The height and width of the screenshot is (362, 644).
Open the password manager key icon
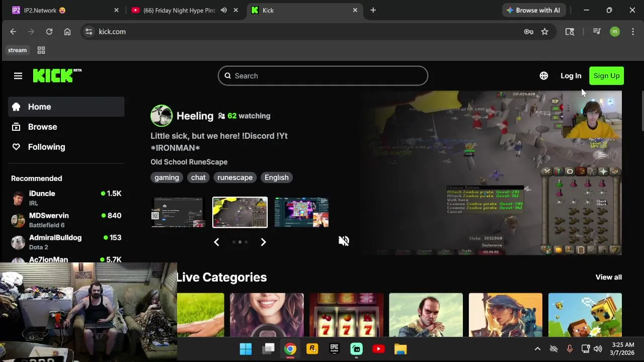point(528,32)
